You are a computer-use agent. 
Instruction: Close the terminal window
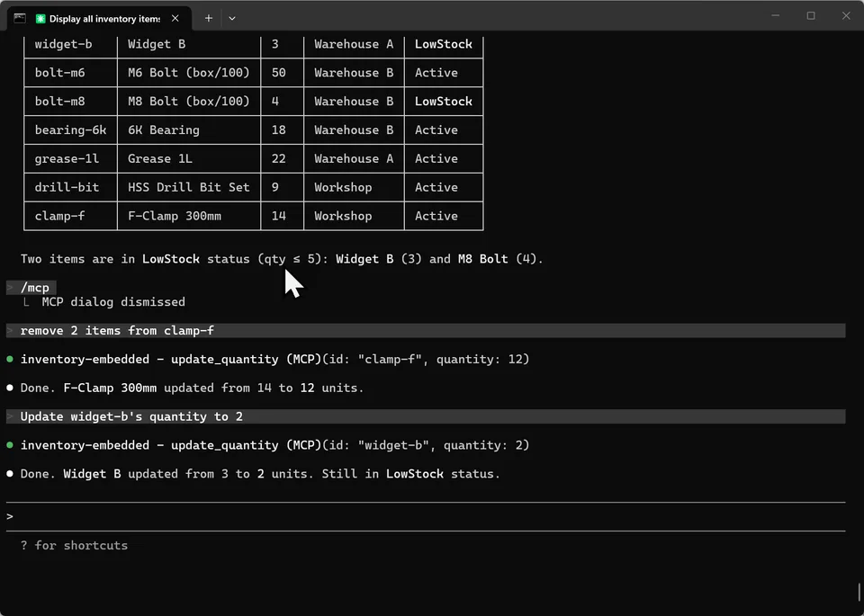846,16
